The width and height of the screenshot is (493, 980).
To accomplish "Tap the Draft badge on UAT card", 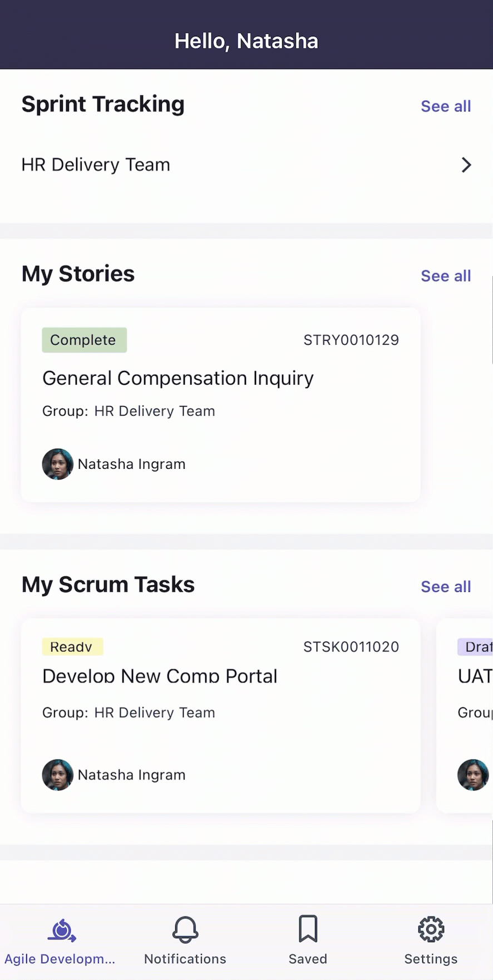I will [475, 646].
